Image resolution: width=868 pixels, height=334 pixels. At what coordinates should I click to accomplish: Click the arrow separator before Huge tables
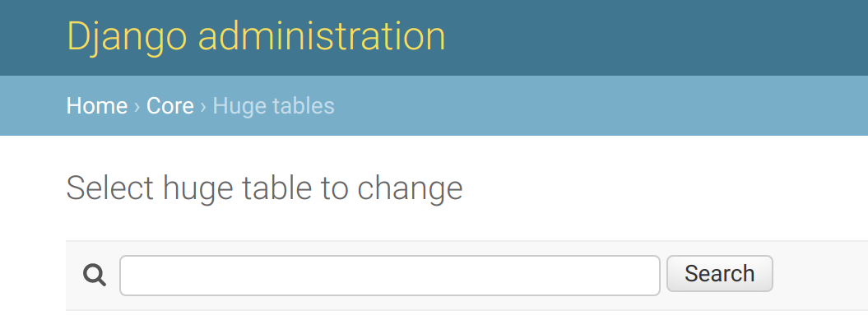(x=203, y=106)
